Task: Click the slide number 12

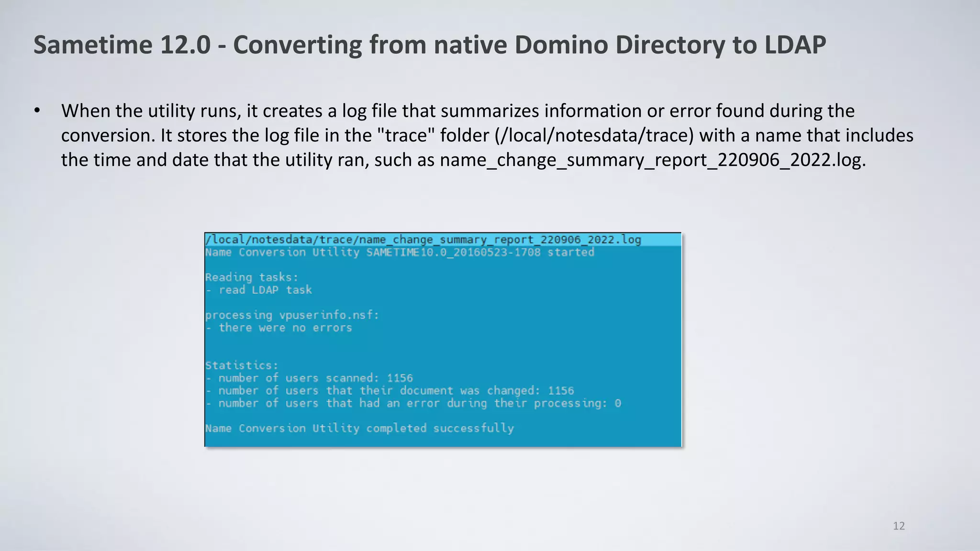Action: 899,526
